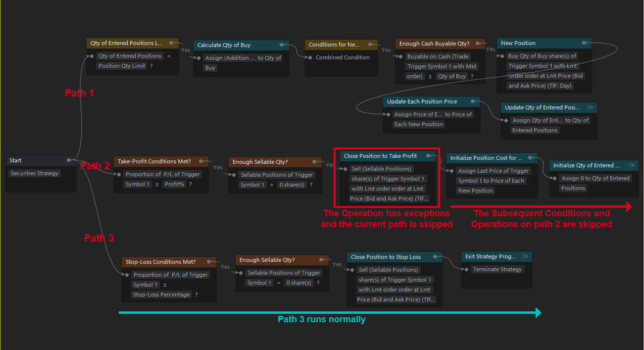644x350 pixels.
Task: Select the Start node header
Action: [x=41, y=160]
